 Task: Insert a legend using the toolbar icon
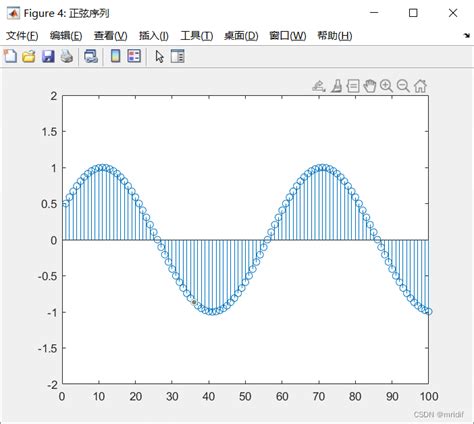134,56
